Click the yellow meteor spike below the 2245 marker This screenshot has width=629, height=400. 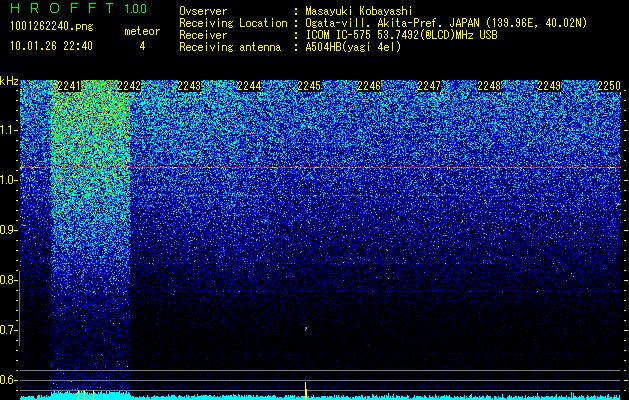pyautogui.click(x=306, y=391)
